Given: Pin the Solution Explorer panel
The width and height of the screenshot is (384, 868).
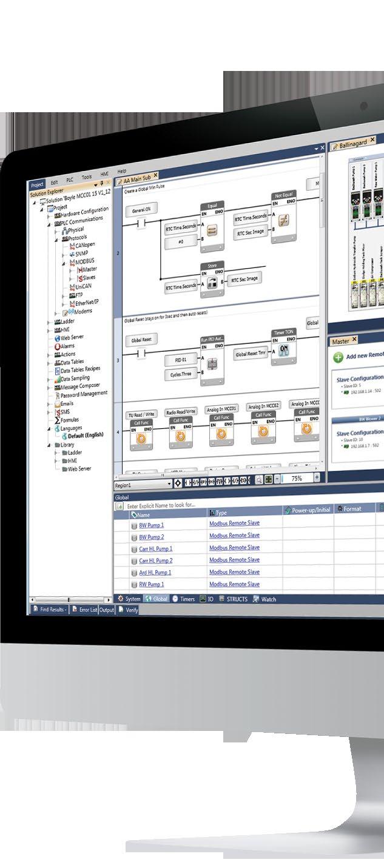Looking at the screenshot, I should point(101,182).
